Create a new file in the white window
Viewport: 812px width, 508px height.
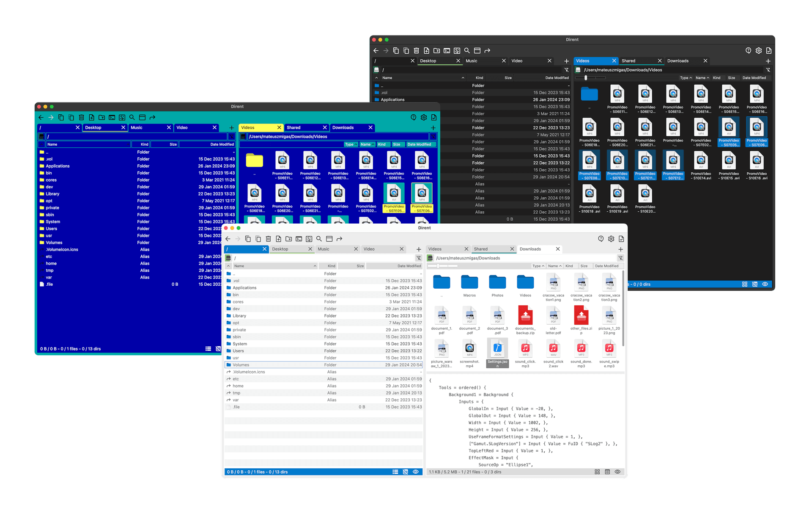[279, 239]
